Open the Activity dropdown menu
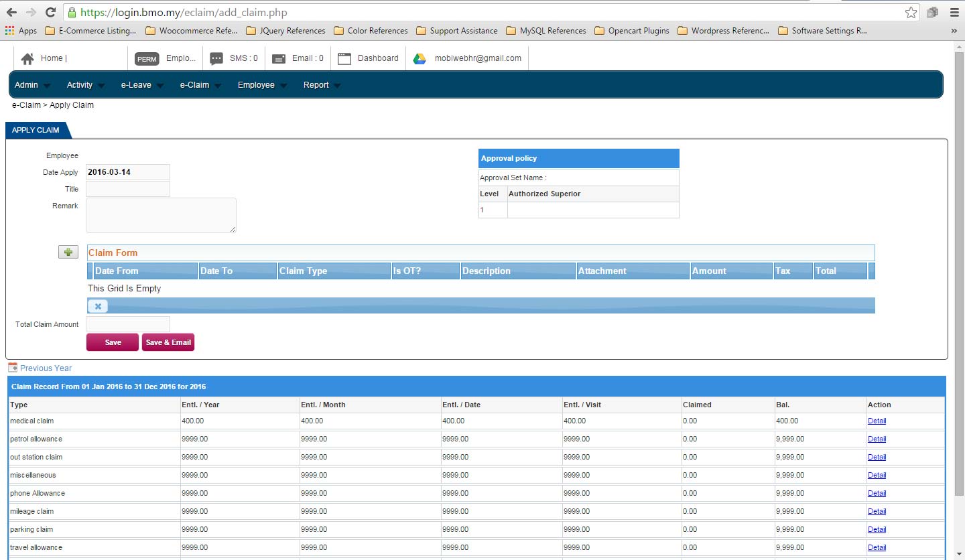The image size is (965, 560). [86, 85]
